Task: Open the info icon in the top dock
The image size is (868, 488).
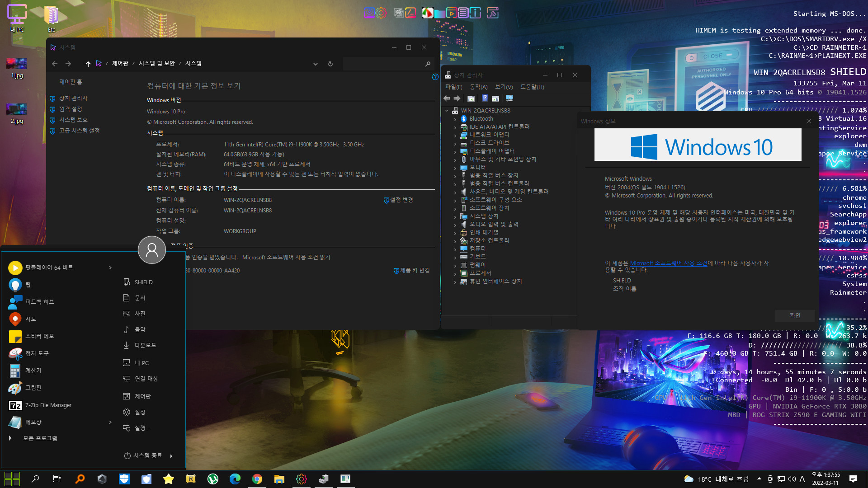Action: (475, 13)
